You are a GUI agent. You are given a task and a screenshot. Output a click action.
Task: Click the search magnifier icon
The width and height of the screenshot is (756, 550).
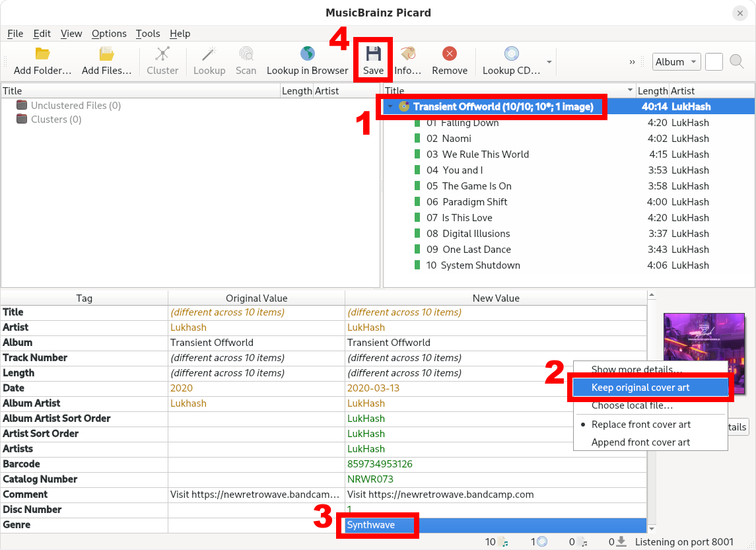pyautogui.click(x=737, y=62)
